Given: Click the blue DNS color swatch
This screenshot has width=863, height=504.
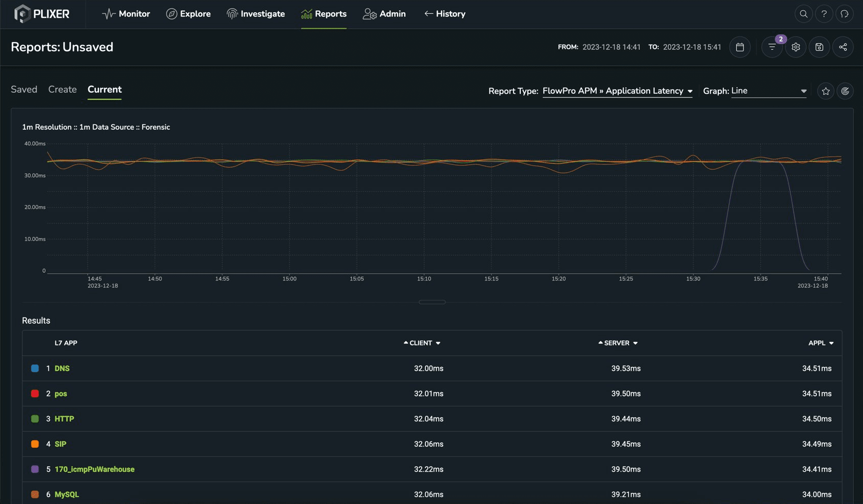Looking at the screenshot, I should [x=35, y=368].
